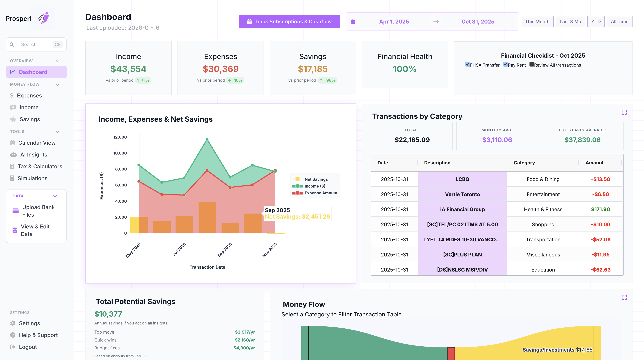The height and width of the screenshot is (360, 644).
Task: Select the This Month tab
Action: [x=537, y=22]
